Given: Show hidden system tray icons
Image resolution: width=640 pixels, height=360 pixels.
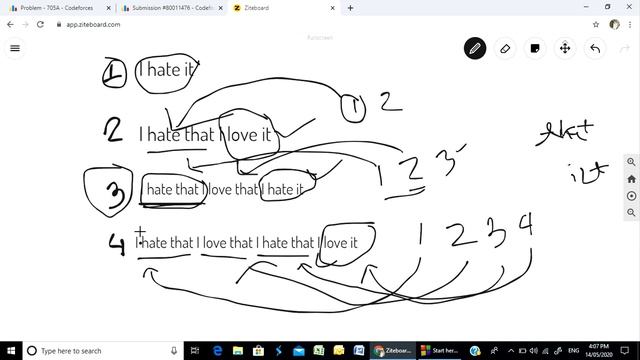Looking at the screenshot, I should (511, 351).
